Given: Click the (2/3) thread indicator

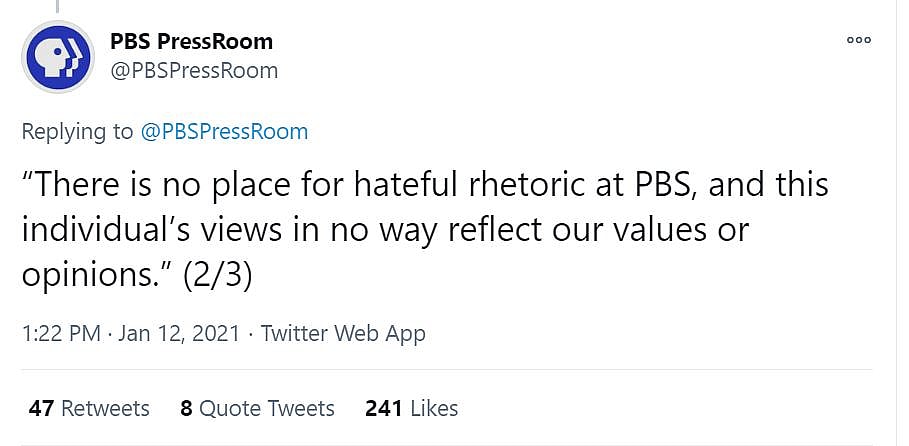Looking at the screenshot, I should pyautogui.click(x=217, y=275).
